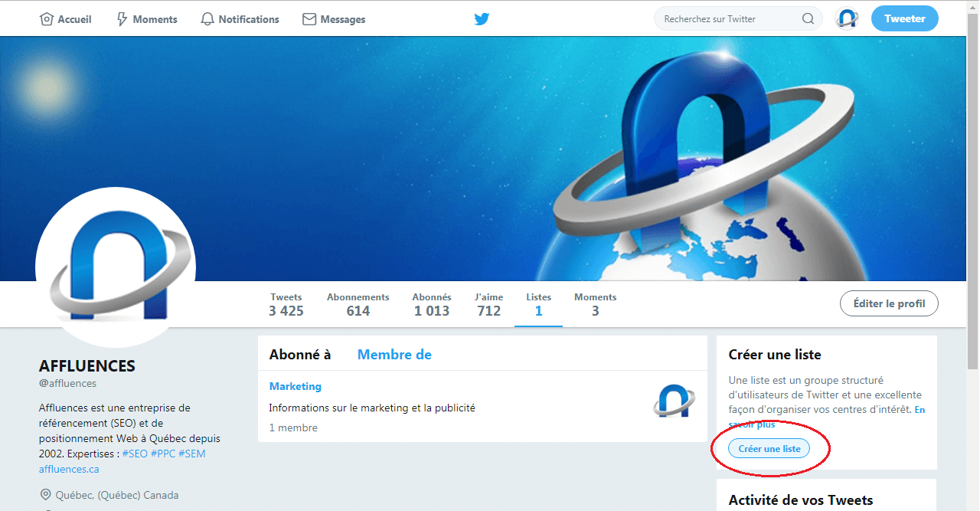Click the #PPC hashtag link
The height and width of the screenshot is (511, 980).
click(163, 454)
